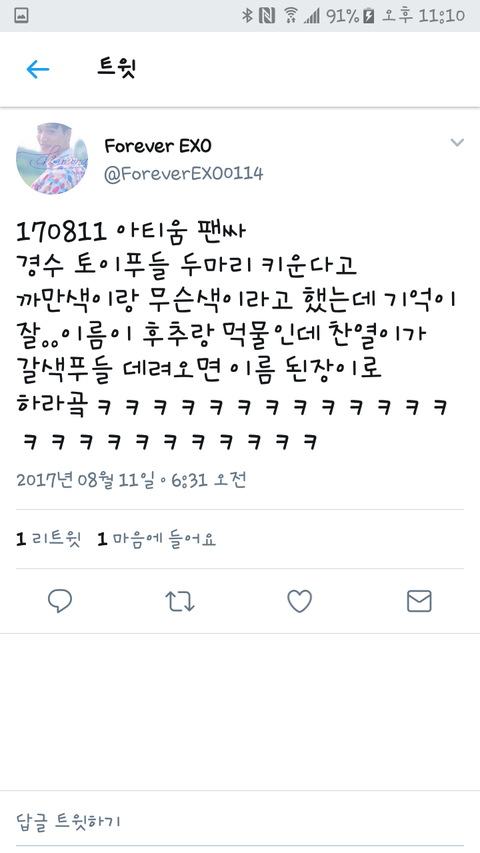View the 1 리트윗 list
Viewport: 480px width, 853px height.
tap(48, 539)
